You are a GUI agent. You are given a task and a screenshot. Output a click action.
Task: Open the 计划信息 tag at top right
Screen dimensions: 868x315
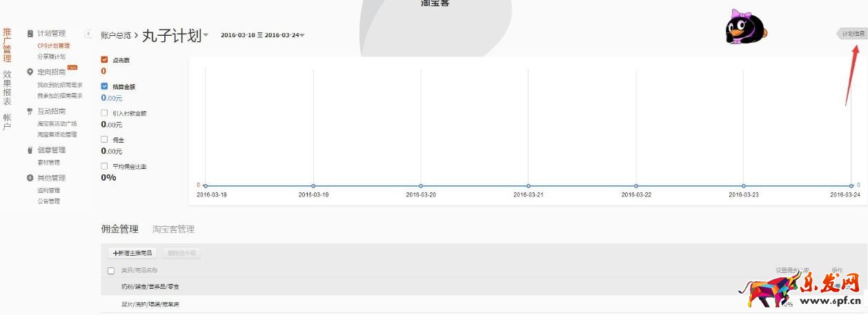pyautogui.click(x=851, y=33)
